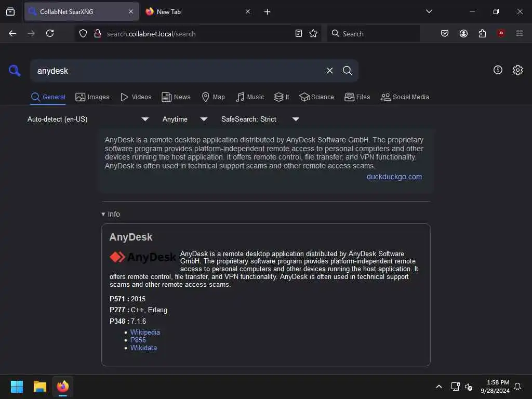Screen dimensions: 532x399
Task: Submit search with magnifier button
Action: click(347, 71)
